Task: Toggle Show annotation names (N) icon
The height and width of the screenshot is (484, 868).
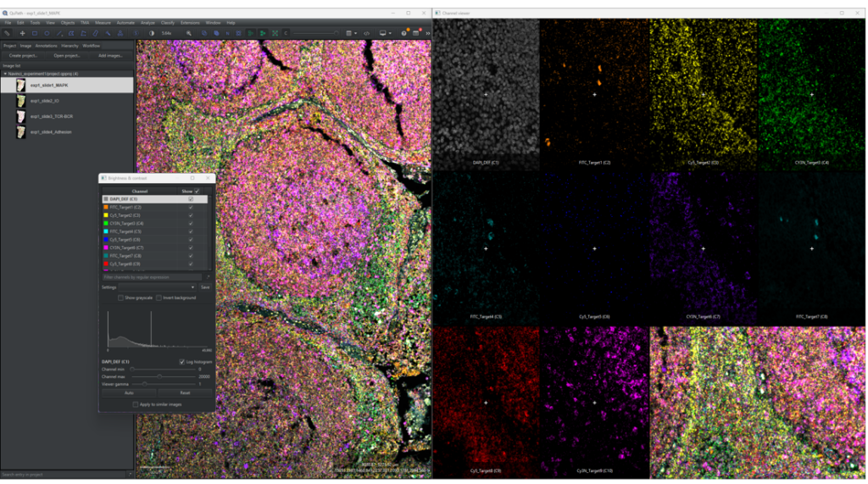Action: [x=227, y=33]
